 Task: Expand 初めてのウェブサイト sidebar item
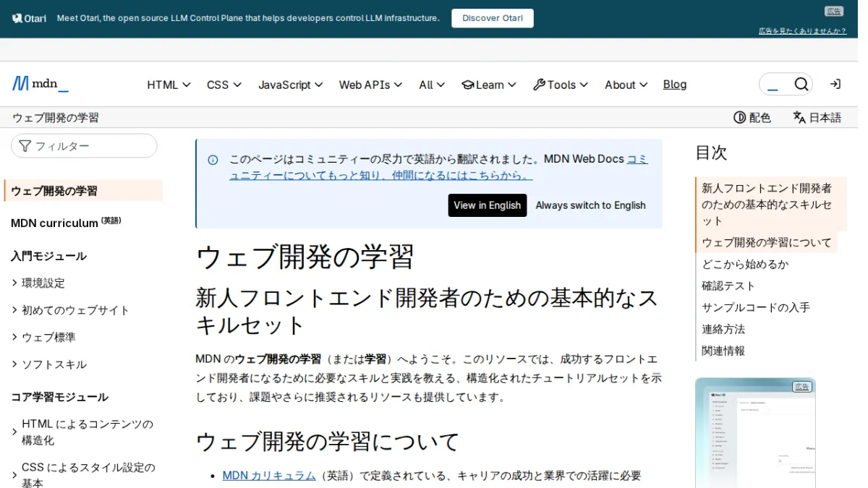(x=70, y=310)
